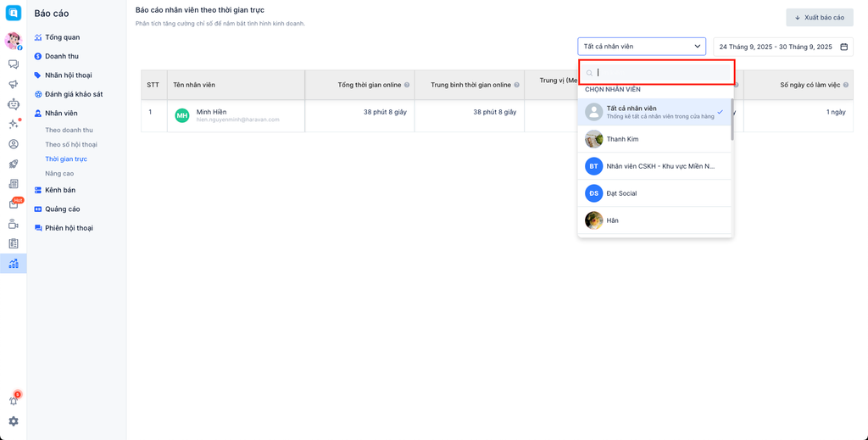
Task: Open Tổng quan report menu
Action: (x=62, y=37)
